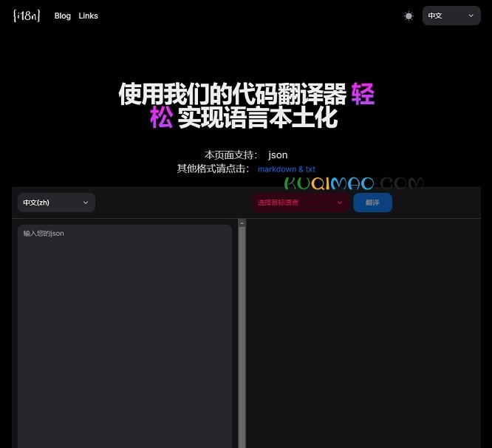Click the vertical scrollbar thumb between panes

tap(242, 333)
